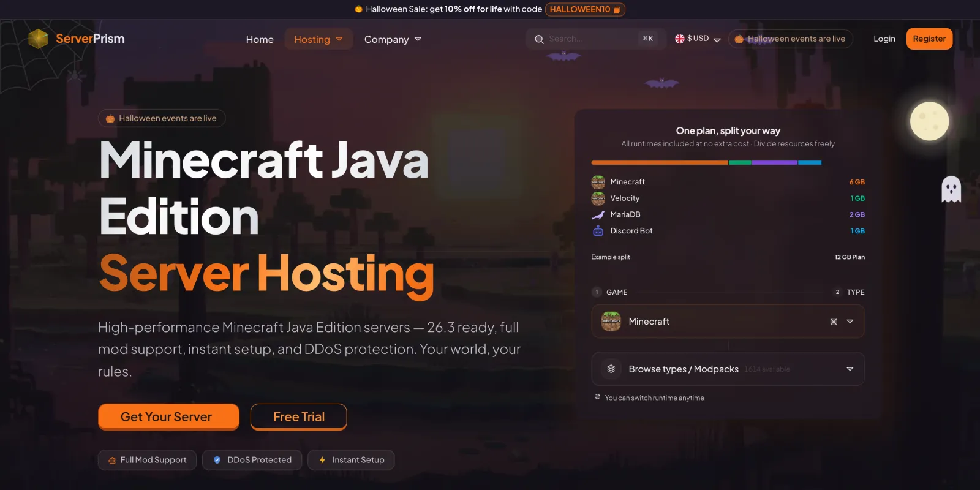Click the Instant Setup lightning icon
This screenshot has height=490, width=980.
click(322, 460)
